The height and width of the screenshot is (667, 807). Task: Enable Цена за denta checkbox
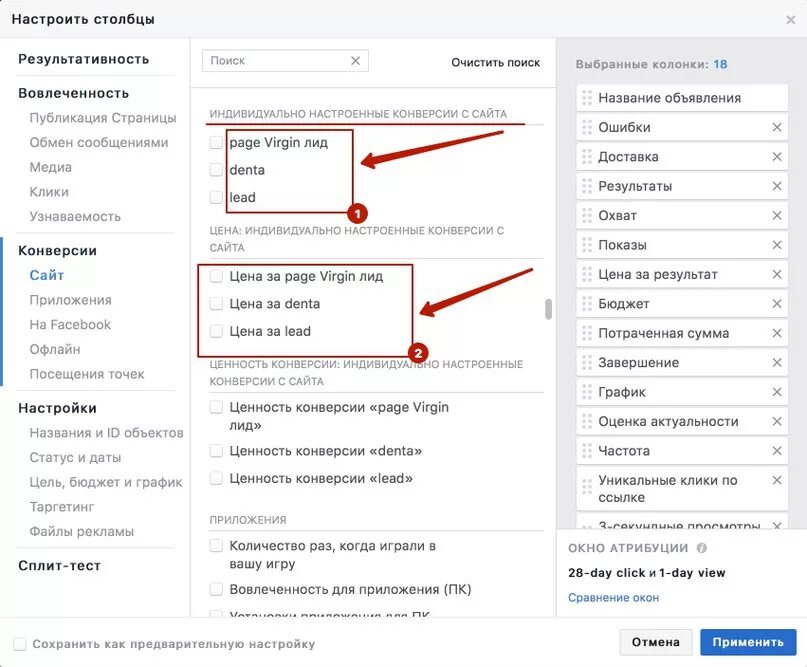216,304
